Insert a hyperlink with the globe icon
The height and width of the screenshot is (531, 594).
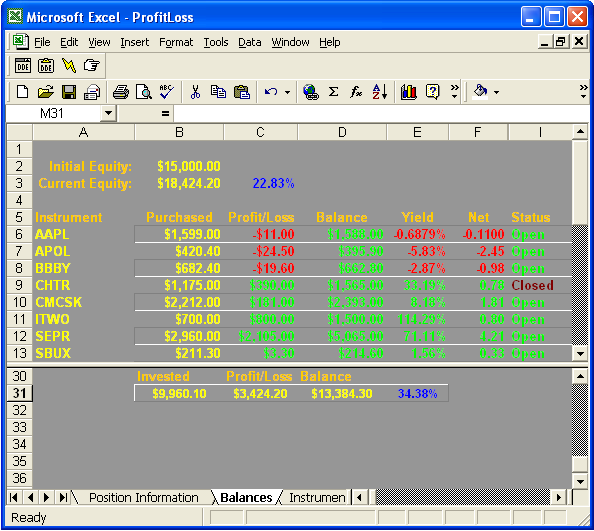311,92
